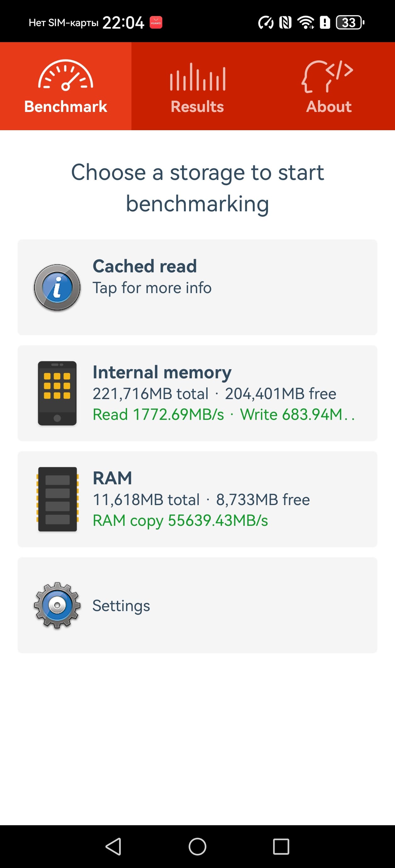The width and height of the screenshot is (395, 868).
Task: Tap the About head-with-code icon
Action: point(328,76)
